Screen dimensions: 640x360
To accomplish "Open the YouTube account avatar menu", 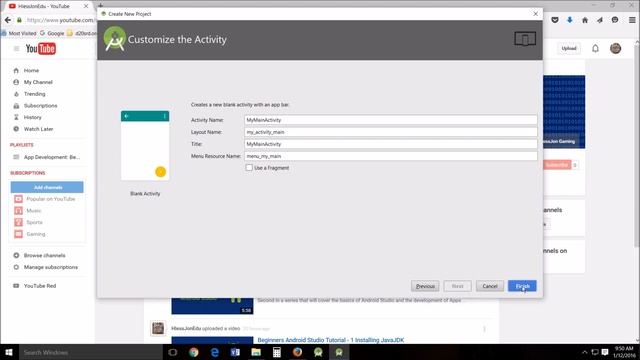I will pos(616,49).
